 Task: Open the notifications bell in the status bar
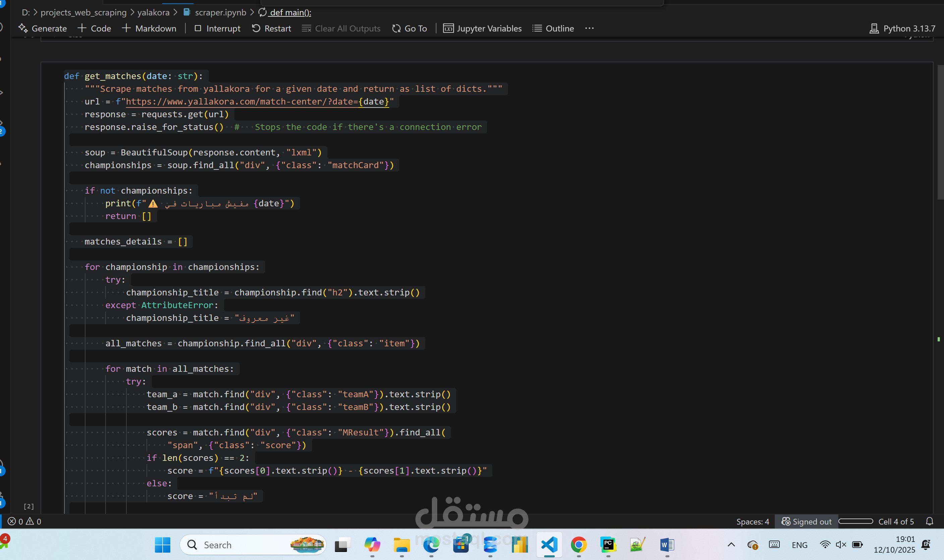tap(930, 521)
